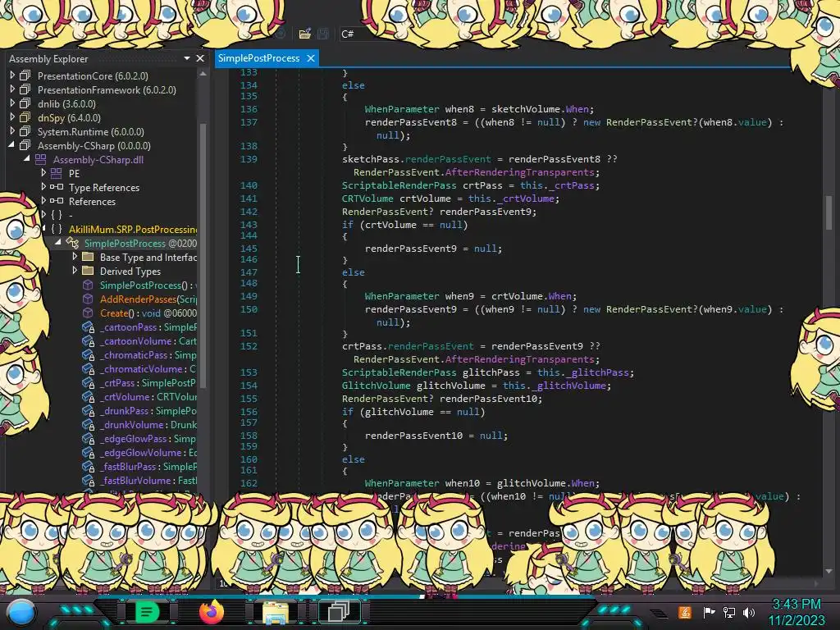
Task: Click the PresentationFramework assembly icon
Action: (25, 89)
